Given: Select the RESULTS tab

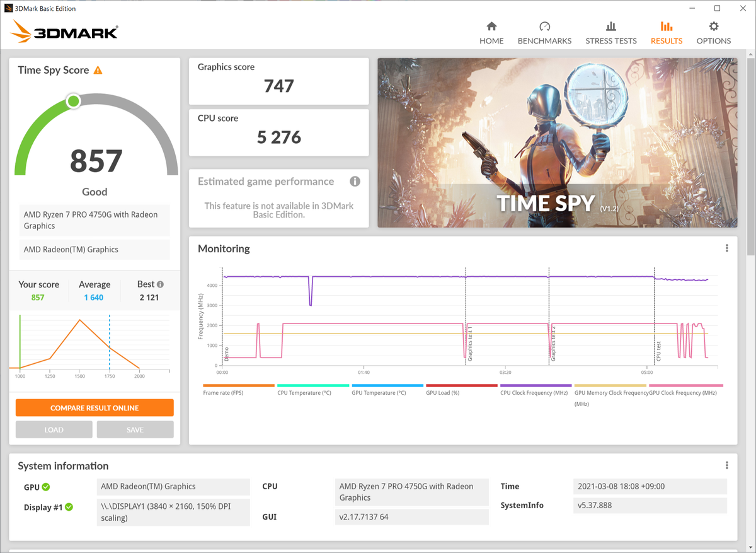Looking at the screenshot, I should click(667, 33).
